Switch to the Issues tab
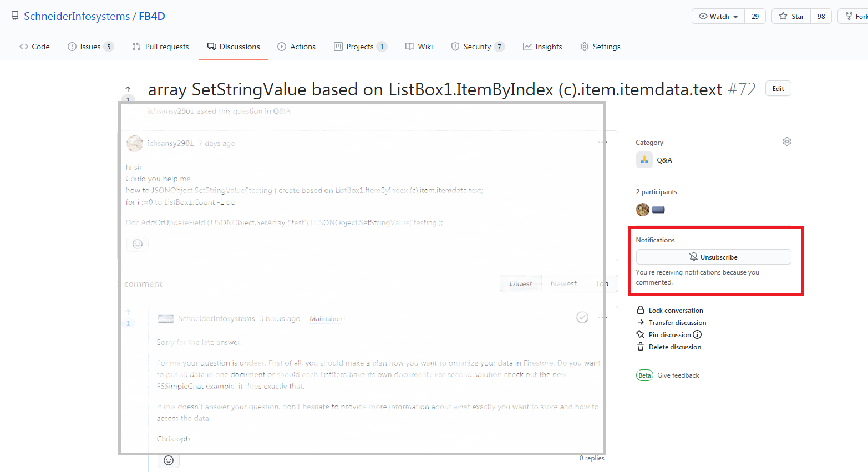868x472 pixels. pos(90,47)
